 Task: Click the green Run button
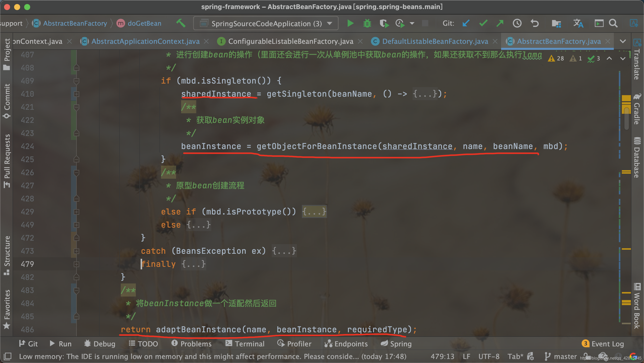tap(350, 23)
